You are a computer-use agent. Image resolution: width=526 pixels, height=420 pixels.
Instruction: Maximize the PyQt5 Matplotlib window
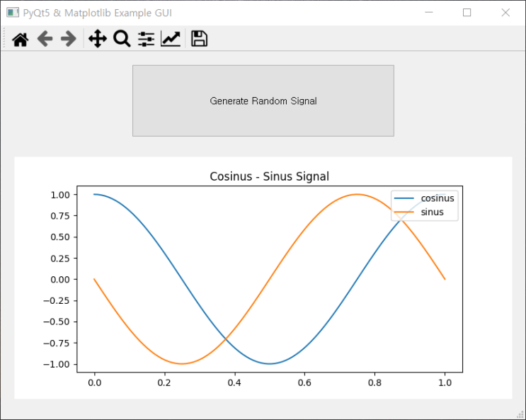click(x=467, y=13)
